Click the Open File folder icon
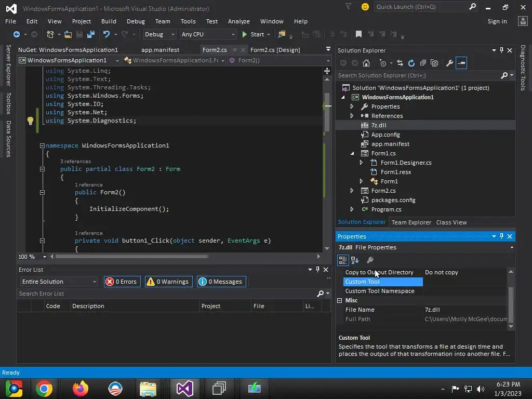 coord(68,34)
